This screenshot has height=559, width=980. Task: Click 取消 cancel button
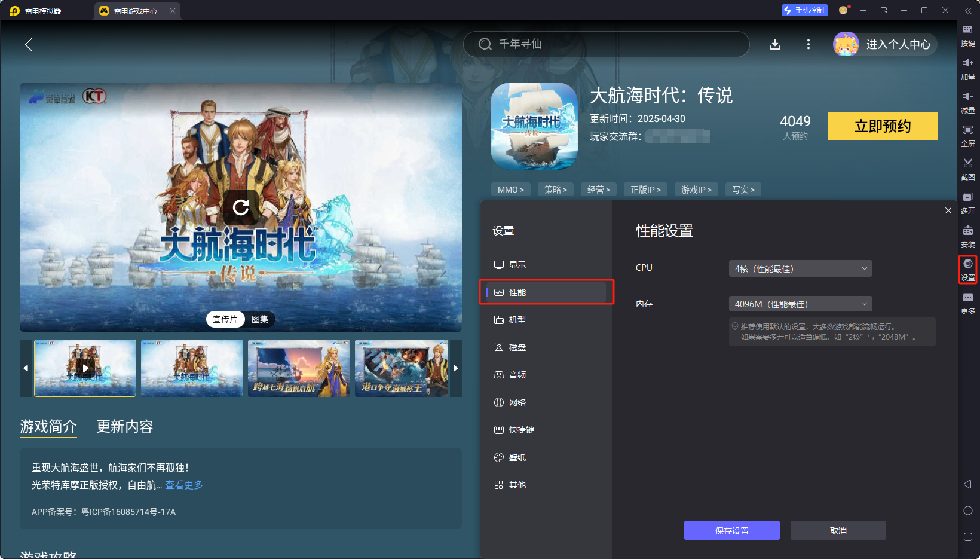(838, 530)
